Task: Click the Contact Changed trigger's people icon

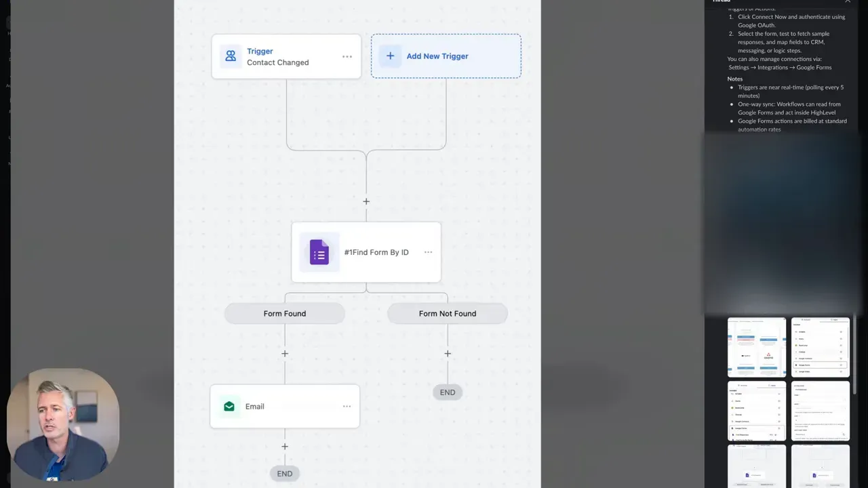Action: click(x=231, y=56)
